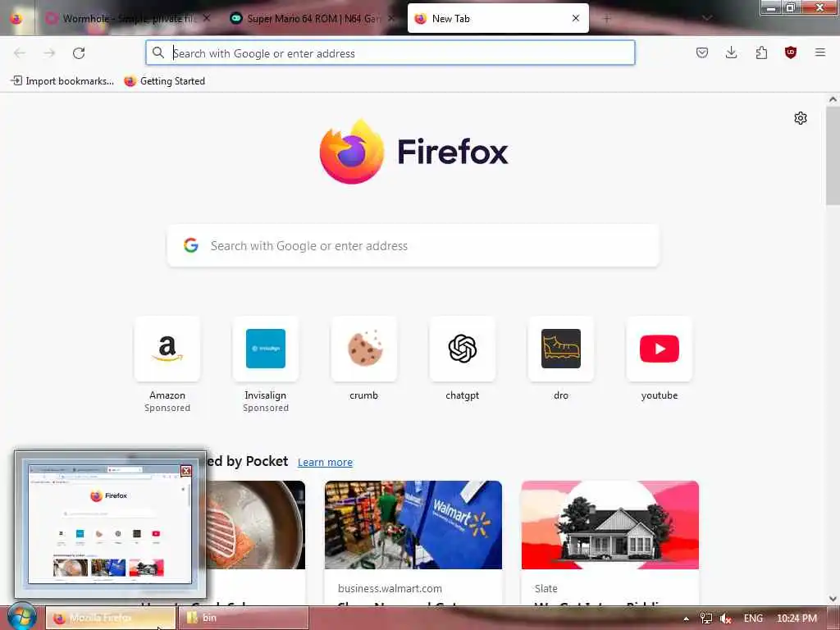Image resolution: width=840 pixels, height=630 pixels.
Task: Show hidden system tray icons
Action: point(687,619)
